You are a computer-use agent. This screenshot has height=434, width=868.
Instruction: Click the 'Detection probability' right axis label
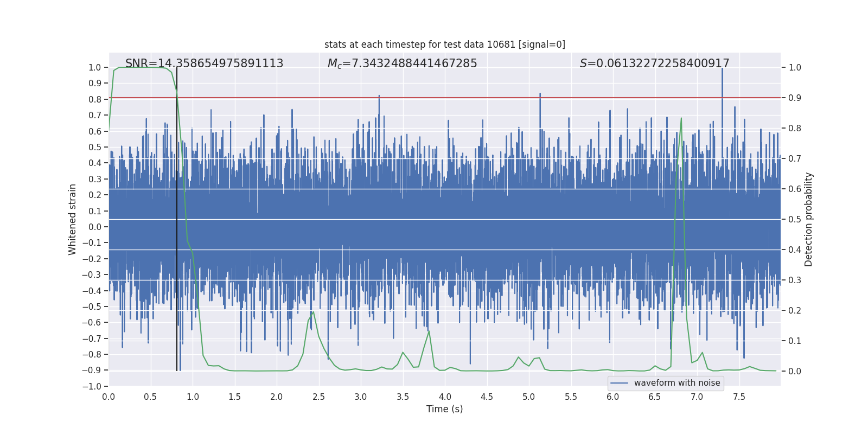[x=808, y=219]
